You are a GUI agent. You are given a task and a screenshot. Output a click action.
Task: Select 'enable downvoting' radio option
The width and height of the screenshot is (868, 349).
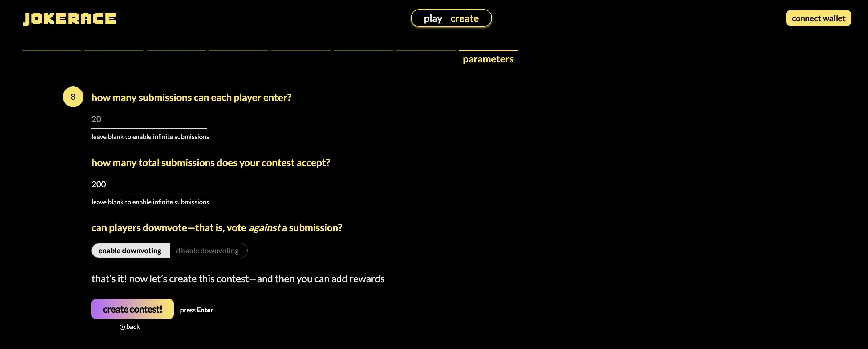pos(130,250)
